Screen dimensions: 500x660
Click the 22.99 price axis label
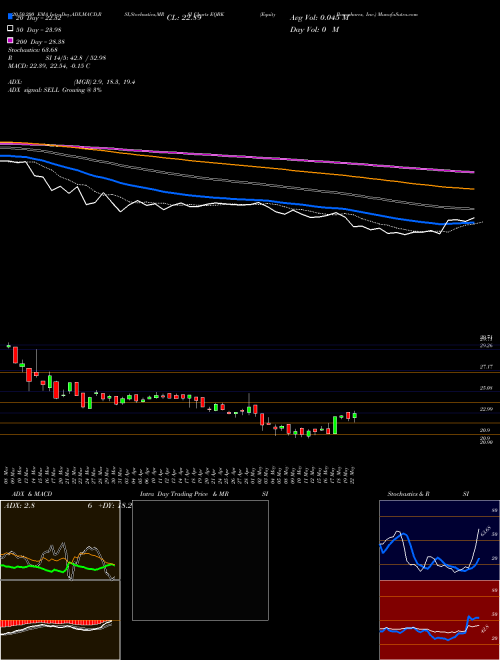[486, 409]
